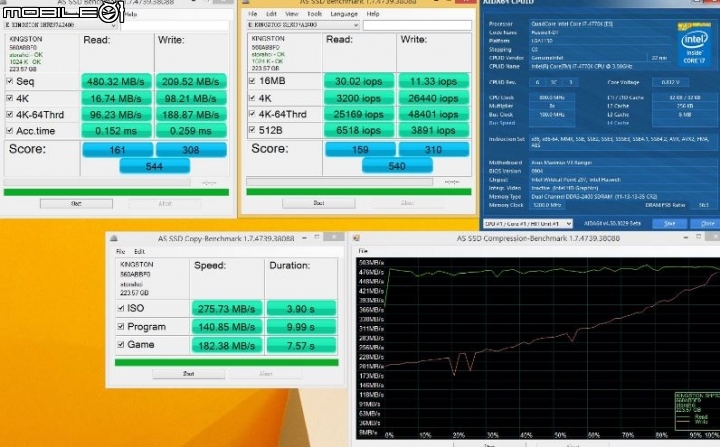720x447 pixels.
Task: Open File menu in Copy-Benchmark window
Action: click(x=120, y=251)
